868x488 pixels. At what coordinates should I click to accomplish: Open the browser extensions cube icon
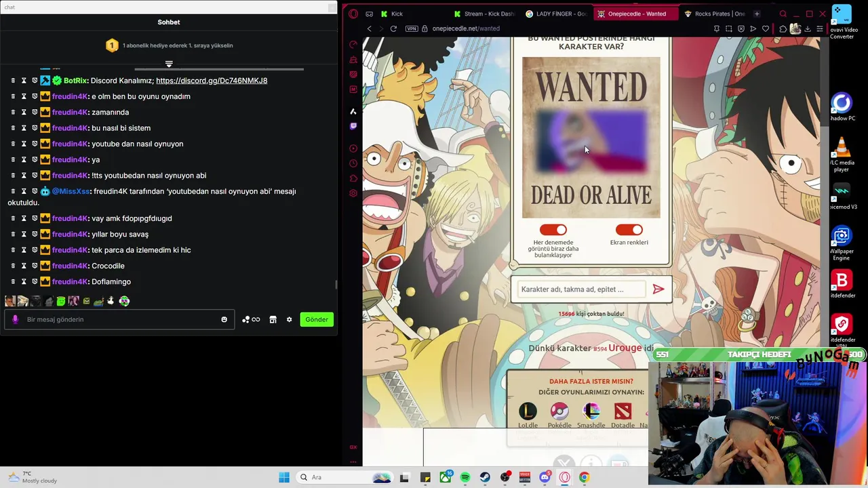tap(783, 28)
